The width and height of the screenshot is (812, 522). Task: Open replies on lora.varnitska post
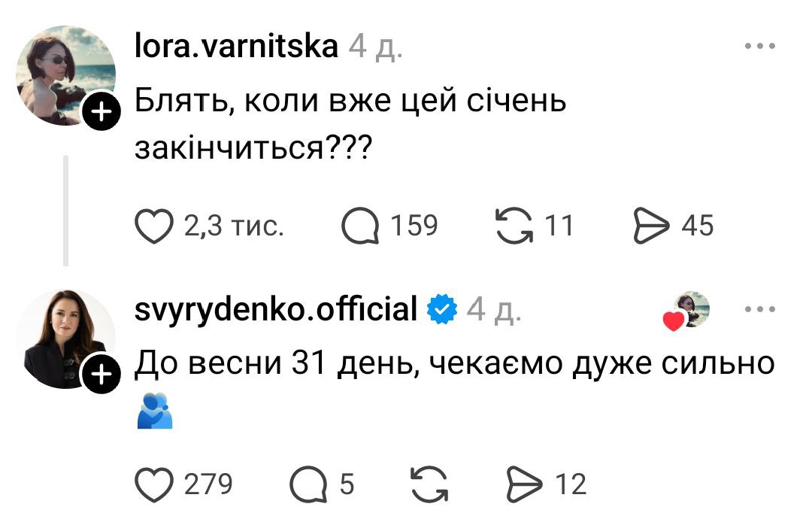click(x=359, y=226)
